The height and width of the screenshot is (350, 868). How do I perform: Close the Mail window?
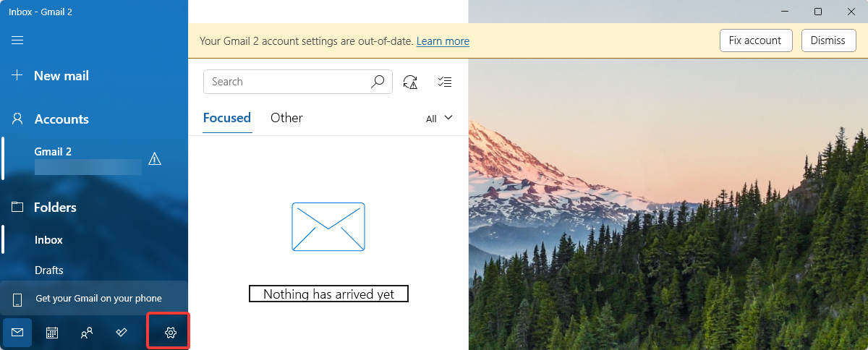851,12
